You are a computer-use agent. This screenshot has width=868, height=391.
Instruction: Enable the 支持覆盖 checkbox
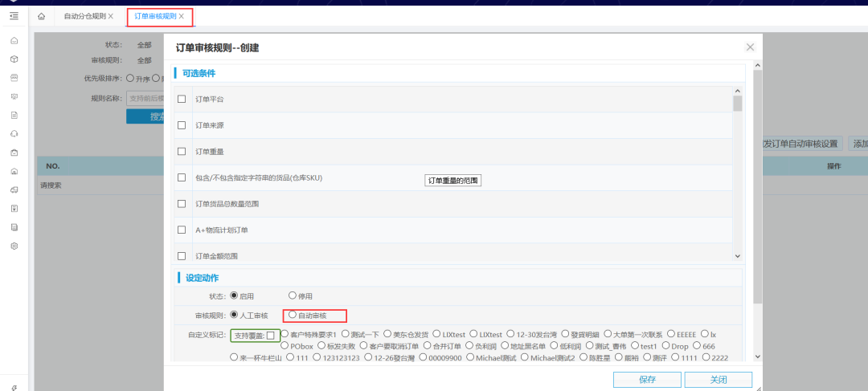(x=271, y=335)
